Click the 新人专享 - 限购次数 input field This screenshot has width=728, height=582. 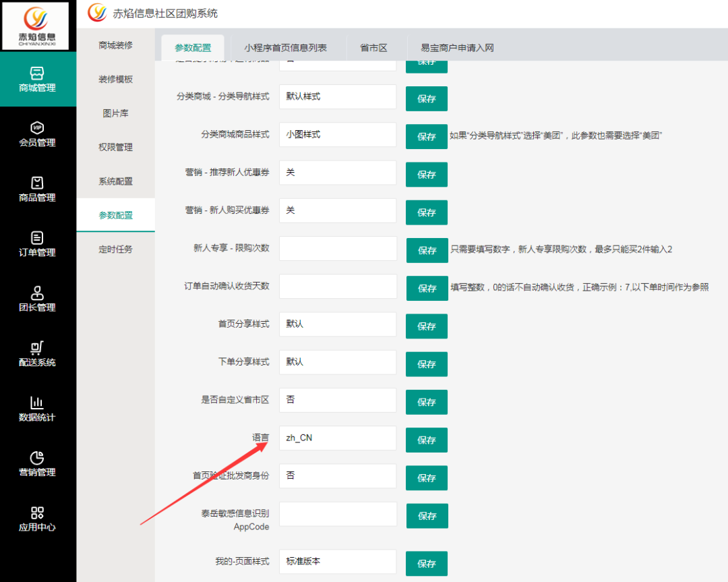pos(338,248)
